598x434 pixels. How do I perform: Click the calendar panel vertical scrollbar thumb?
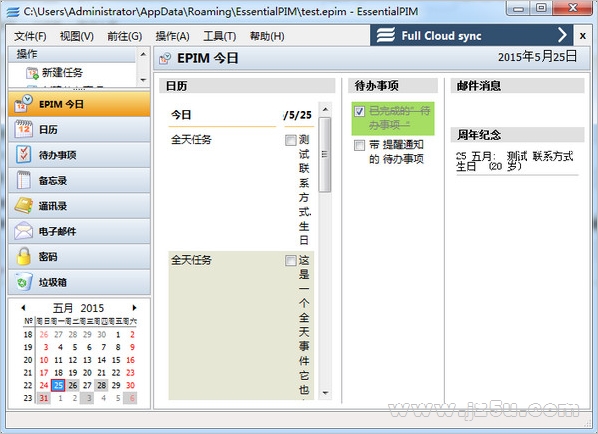325,155
